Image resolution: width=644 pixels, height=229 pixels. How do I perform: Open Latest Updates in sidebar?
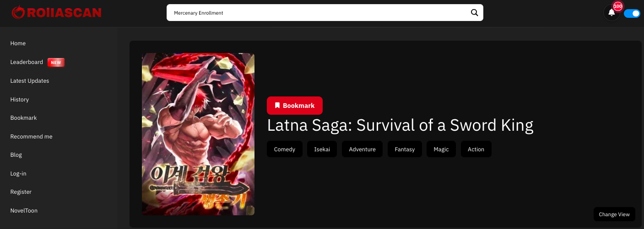[29, 81]
